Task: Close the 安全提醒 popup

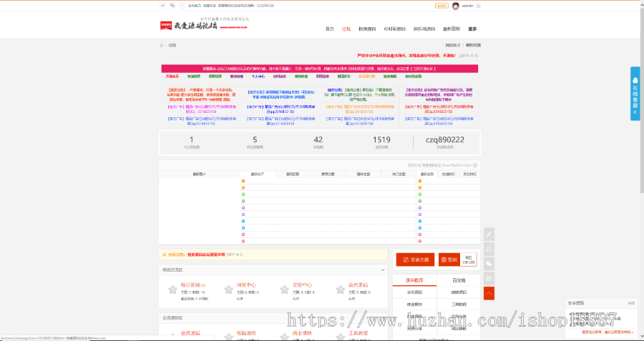Action: point(631,303)
